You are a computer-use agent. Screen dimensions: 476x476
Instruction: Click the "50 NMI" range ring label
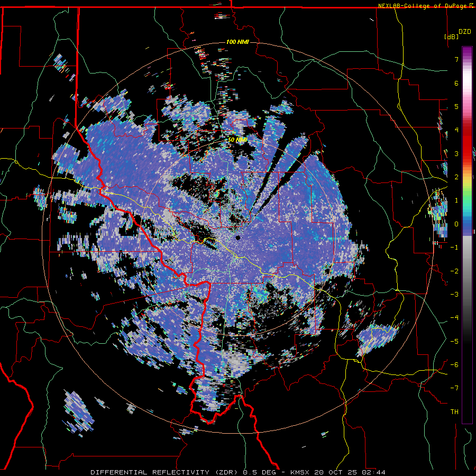pos(237,140)
